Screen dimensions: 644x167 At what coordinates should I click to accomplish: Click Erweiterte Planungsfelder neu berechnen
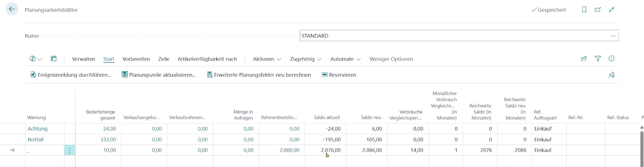259,75
